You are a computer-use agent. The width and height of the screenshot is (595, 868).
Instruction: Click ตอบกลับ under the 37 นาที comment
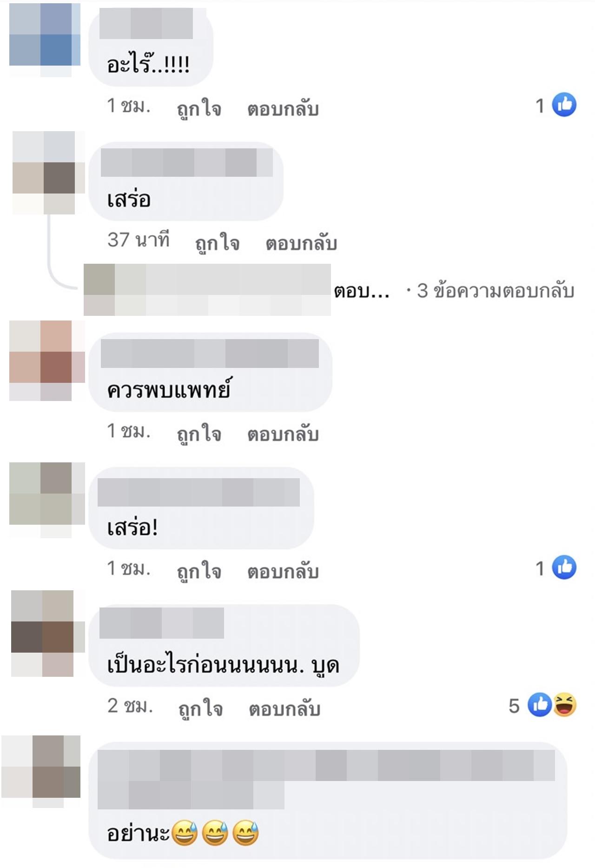[x=301, y=244]
